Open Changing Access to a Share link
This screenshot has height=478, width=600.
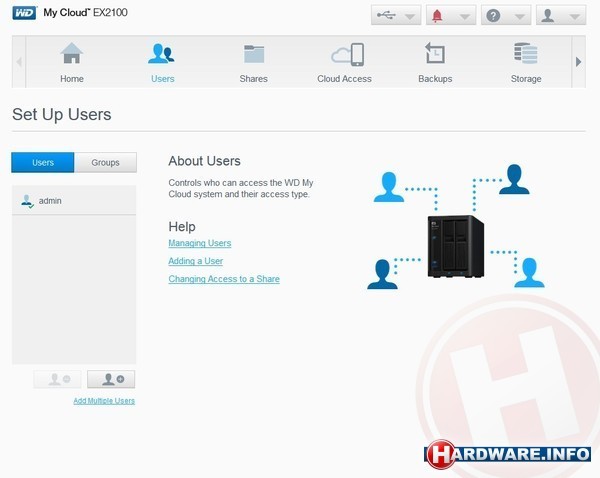pos(224,279)
